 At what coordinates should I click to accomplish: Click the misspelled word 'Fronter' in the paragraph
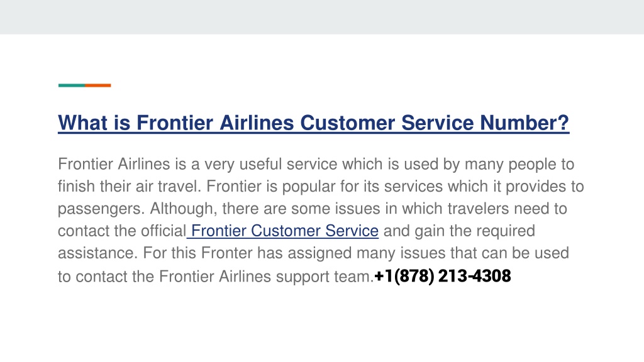pyautogui.click(x=226, y=253)
